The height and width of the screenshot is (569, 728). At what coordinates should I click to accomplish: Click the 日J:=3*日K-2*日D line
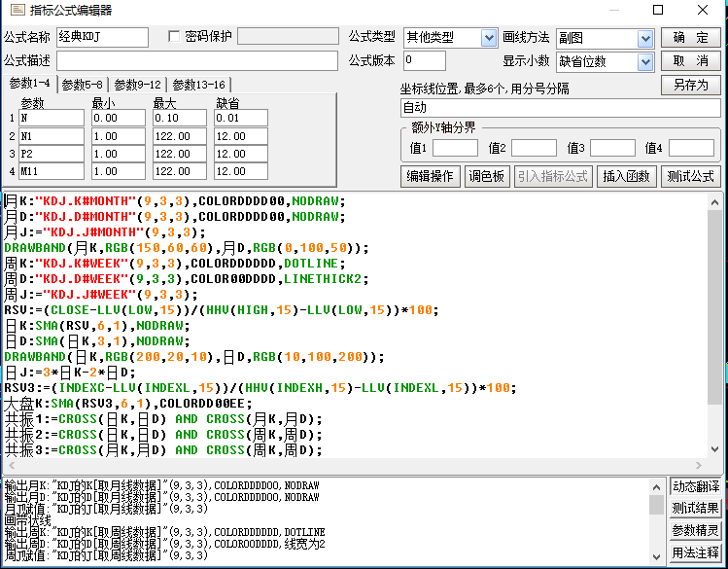[x=70, y=373]
